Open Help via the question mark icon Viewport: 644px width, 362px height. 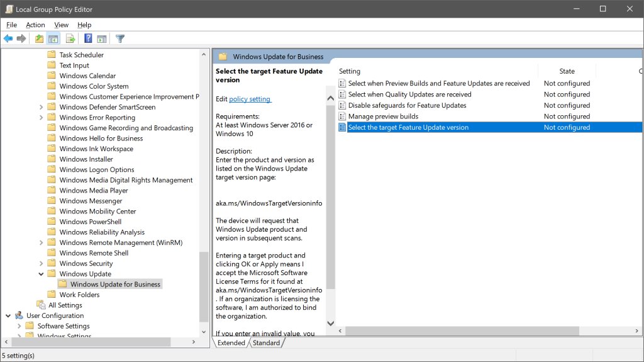coord(88,38)
